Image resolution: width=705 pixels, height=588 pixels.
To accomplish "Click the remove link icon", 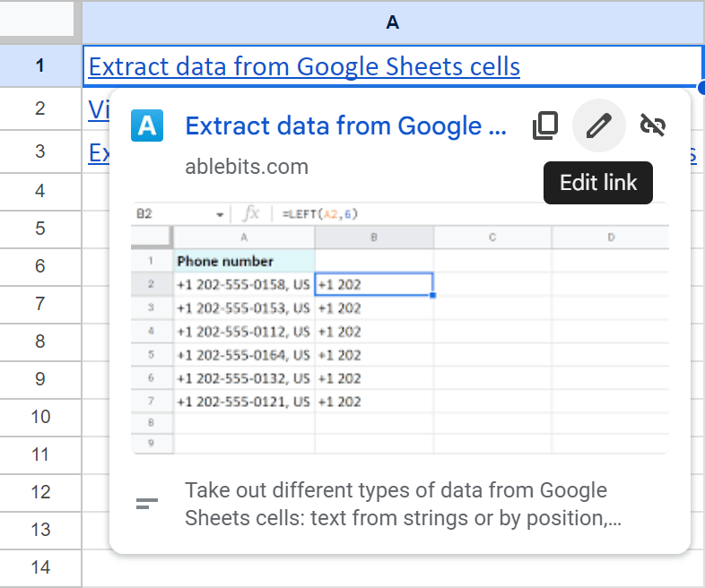I will point(652,126).
